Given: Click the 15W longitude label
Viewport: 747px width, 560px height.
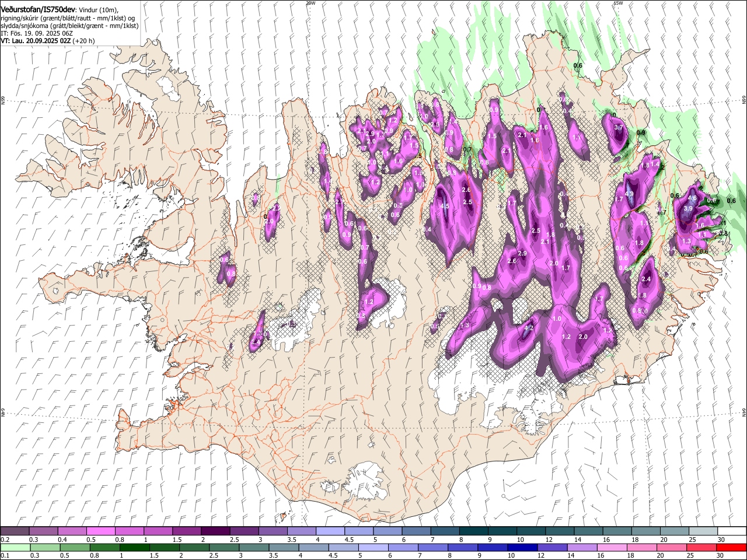Looking at the screenshot, I should 619,3.
